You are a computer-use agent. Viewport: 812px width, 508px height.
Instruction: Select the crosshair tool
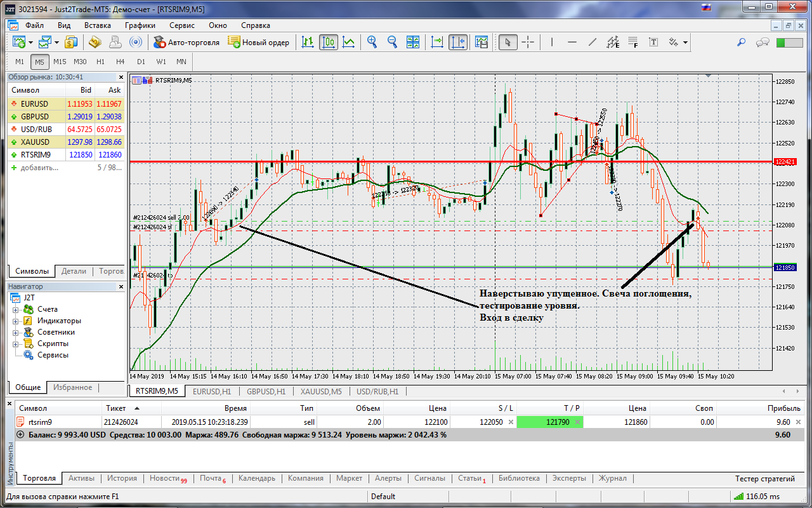coord(528,43)
